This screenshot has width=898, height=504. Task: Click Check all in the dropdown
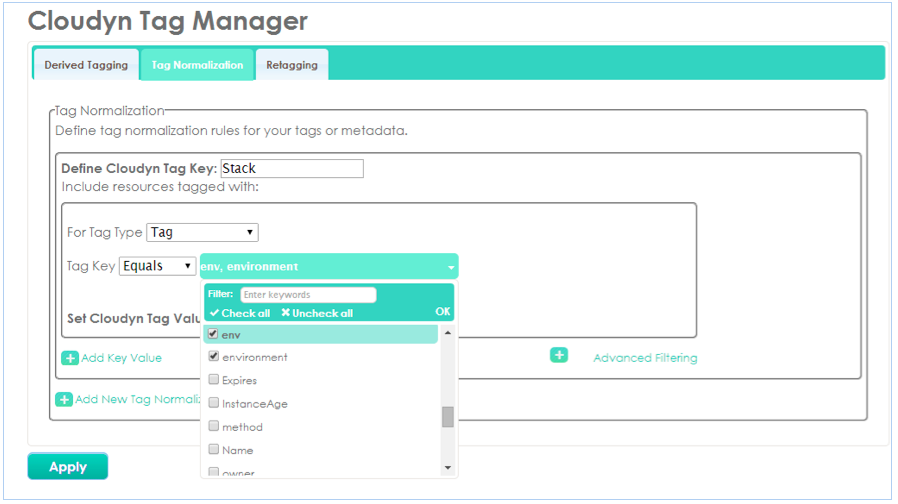click(x=240, y=313)
